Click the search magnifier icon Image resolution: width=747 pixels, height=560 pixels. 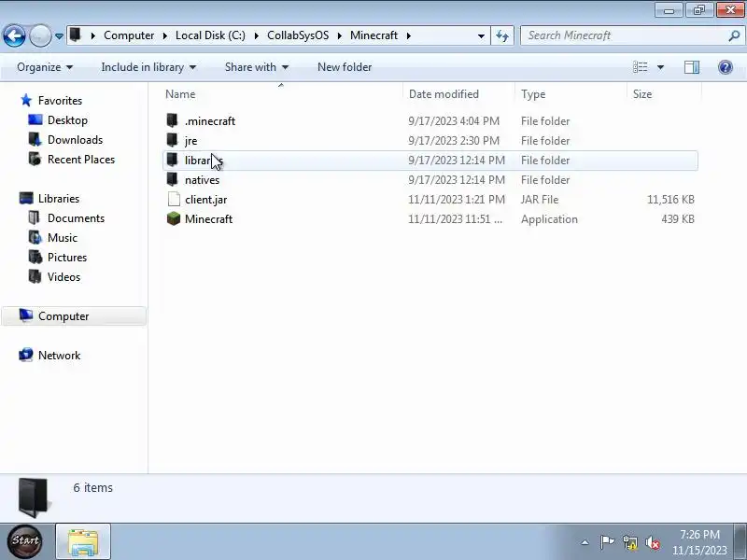click(x=734, y=35)
